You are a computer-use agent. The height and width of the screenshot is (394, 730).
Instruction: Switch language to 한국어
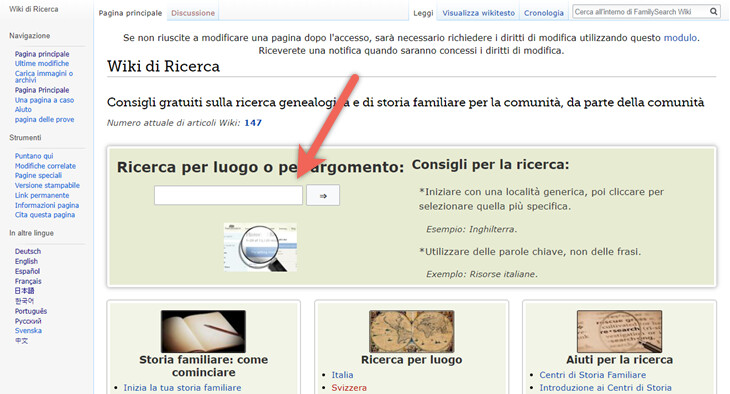coord(24,301)
